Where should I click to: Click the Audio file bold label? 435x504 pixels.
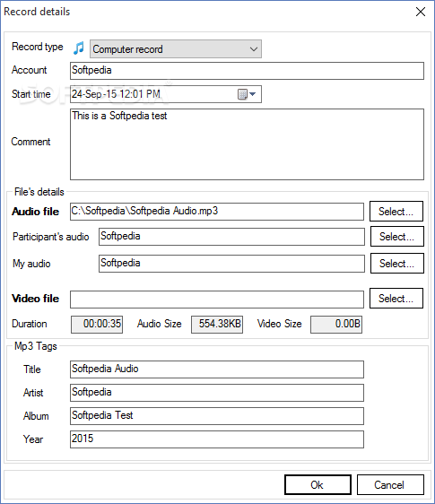coord(35,212)
